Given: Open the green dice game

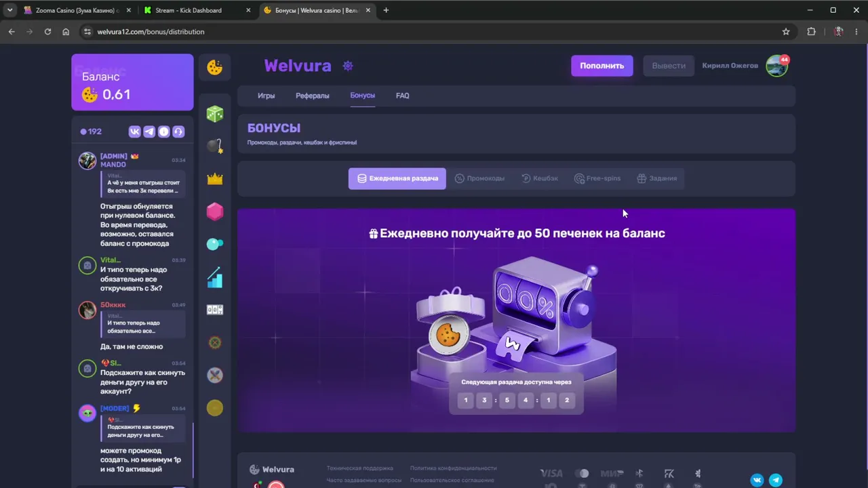Looking at the screenshot, I should (x=215, y=113).
